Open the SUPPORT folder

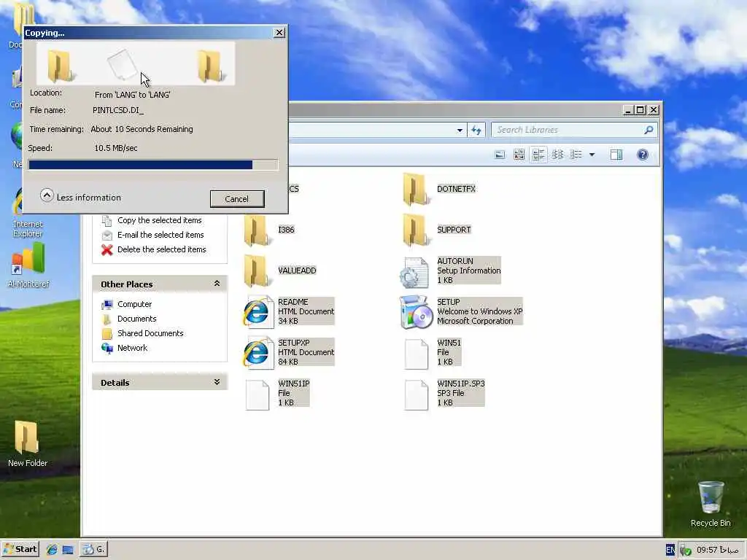point(436,230)
